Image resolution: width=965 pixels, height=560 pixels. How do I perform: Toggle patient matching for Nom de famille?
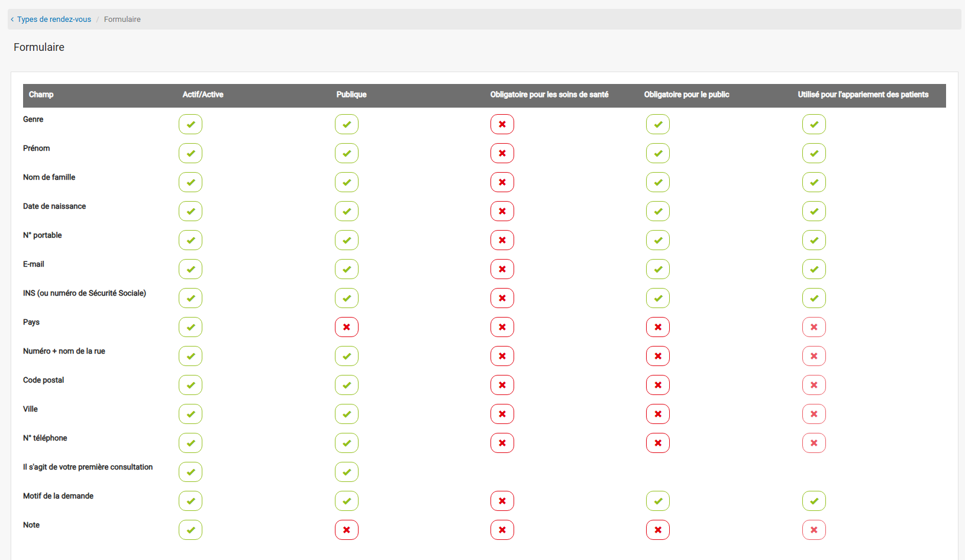click(814, 182)
